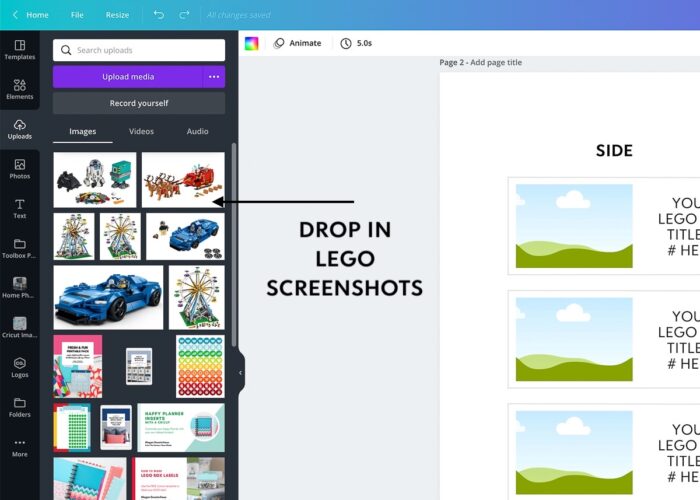Open the background color picker swatch
Screen dimensions: 700x500
click(252, 43)
